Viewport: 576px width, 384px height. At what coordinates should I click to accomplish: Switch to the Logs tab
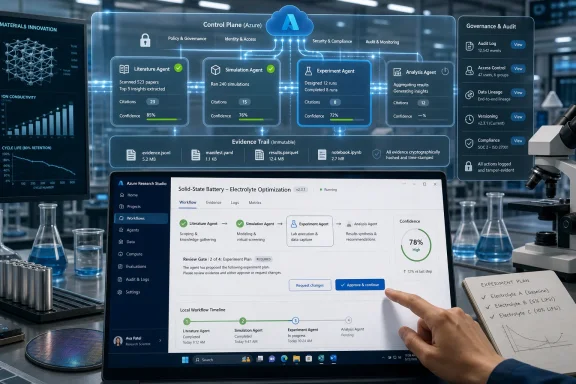235,202
